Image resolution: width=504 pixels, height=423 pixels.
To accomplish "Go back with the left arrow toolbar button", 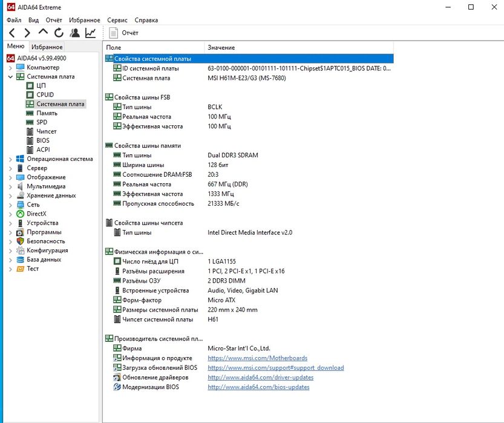I will pos(12,33).
